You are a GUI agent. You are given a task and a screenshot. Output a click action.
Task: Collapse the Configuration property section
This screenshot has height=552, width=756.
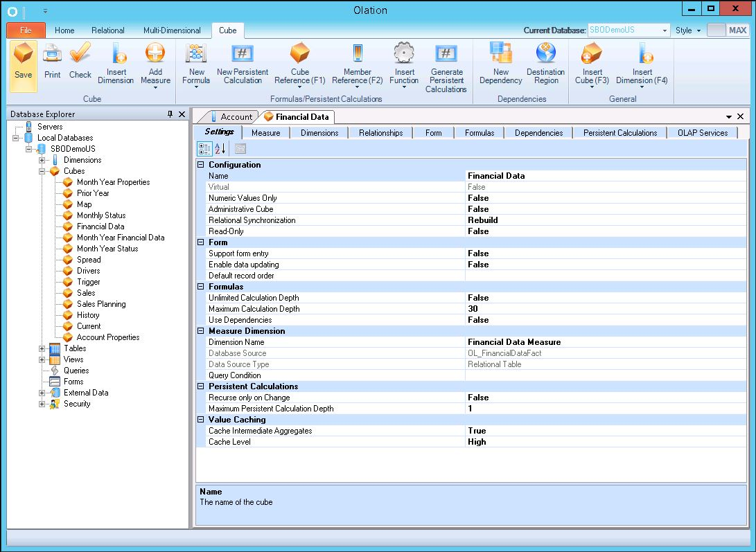[201, 165]
